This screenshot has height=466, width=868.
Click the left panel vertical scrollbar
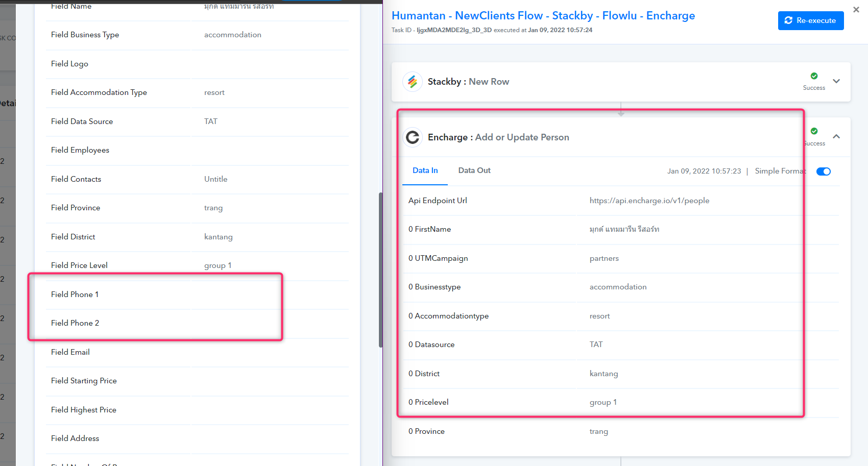click(380, 269)
